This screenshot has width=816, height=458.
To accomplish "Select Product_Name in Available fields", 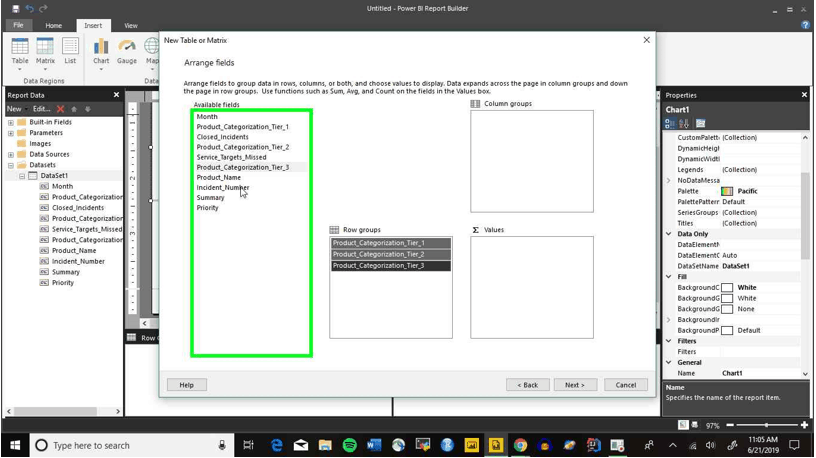I will pos(219,177).
